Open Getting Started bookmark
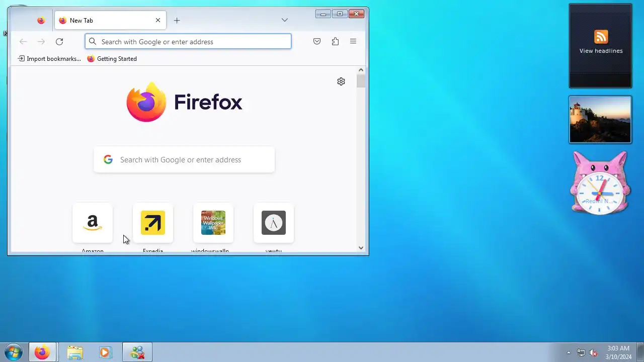 [112, 59]
